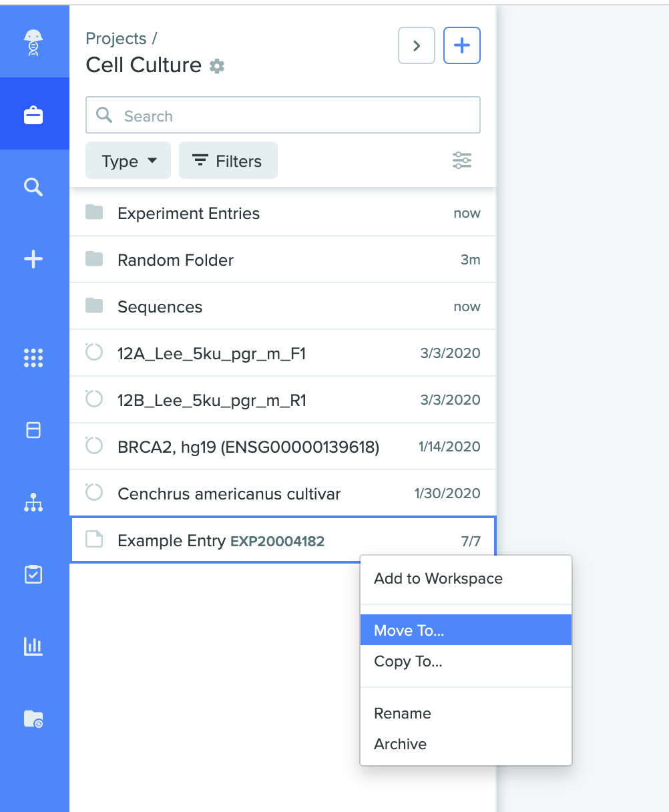The height and width of the screenshot is (812, 669).
Task: Open 12A_Lee_5ku_pgr_m_F1 sequence
Action: pos(282,353)
